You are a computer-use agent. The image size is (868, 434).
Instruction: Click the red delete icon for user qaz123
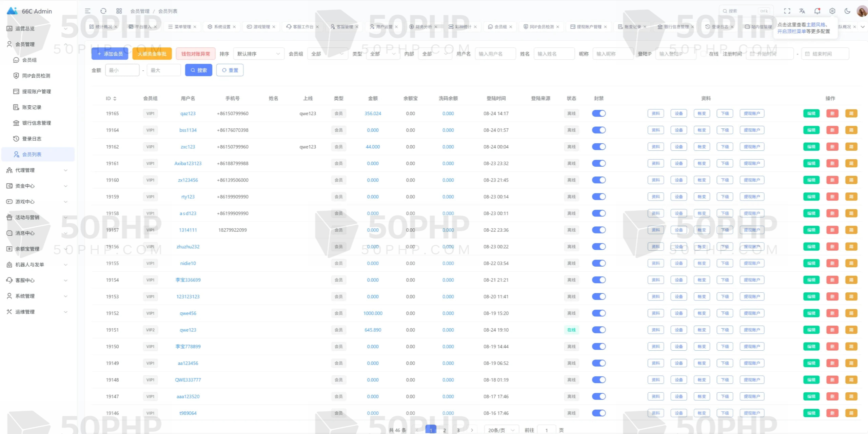(832, 113)
